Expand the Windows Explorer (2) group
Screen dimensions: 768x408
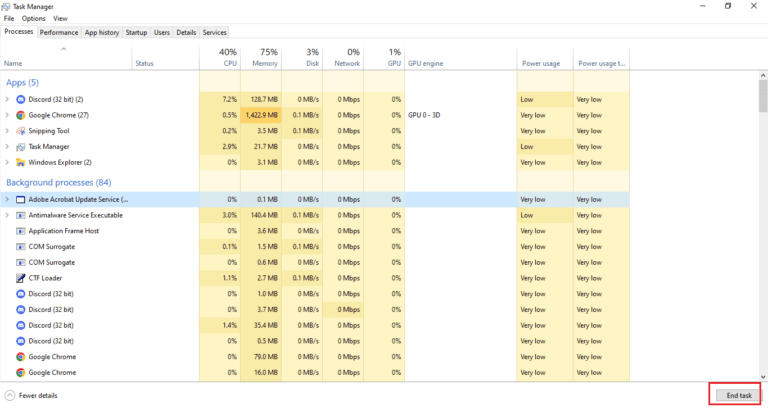[x=7, y=162]
